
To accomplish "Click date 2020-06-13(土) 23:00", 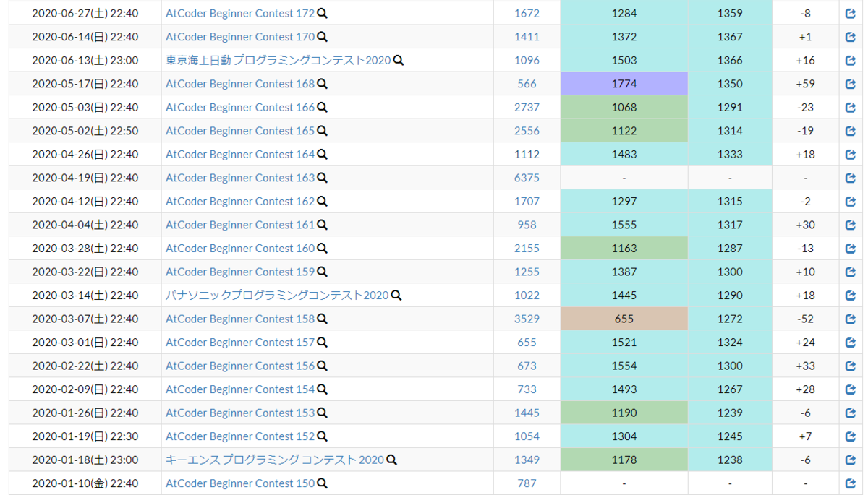I will tap(85, 60).
